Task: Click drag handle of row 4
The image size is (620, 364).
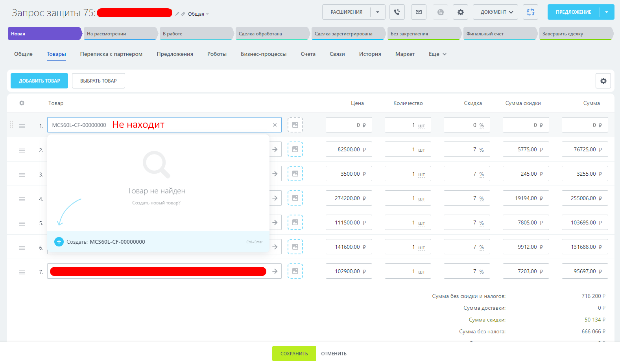Action: coord(22,199)
